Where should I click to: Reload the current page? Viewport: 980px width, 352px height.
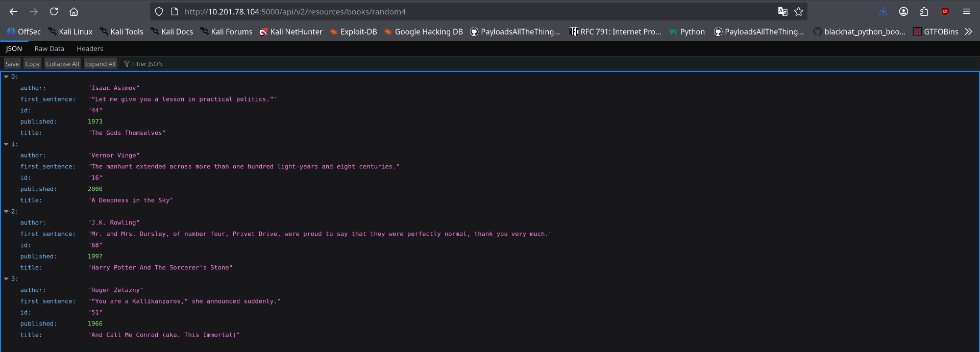click(x=54, y=12)
